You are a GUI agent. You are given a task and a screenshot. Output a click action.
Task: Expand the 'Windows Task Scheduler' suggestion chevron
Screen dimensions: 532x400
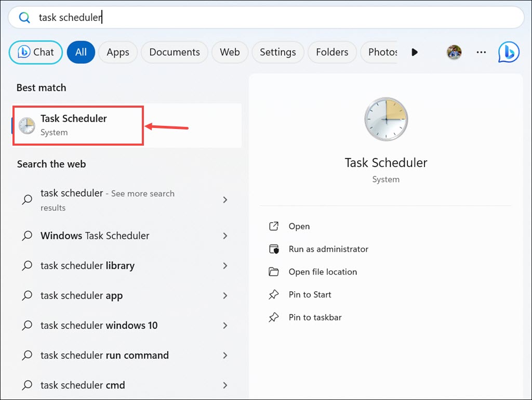coord(225,236)
